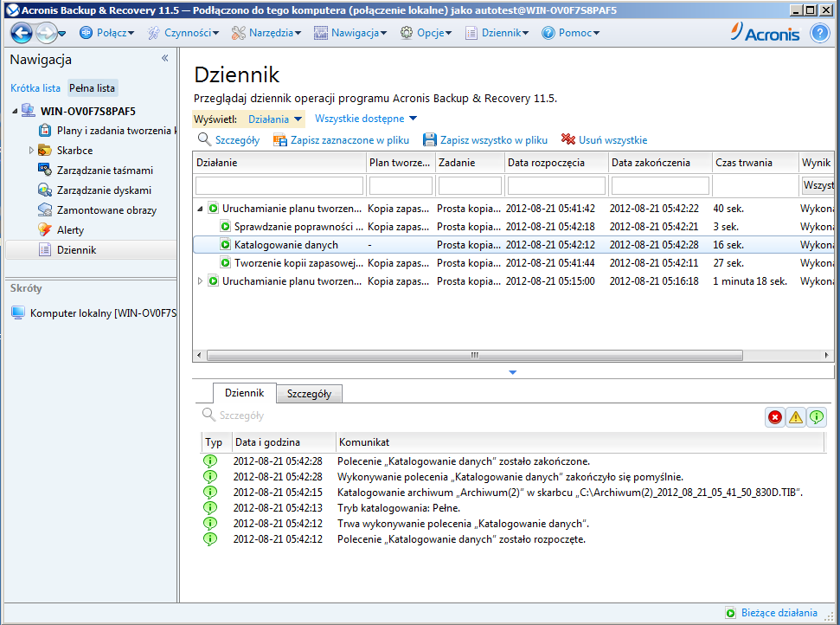
Task: Open the Narzędzia menu
Action: [x=266, y=33]
